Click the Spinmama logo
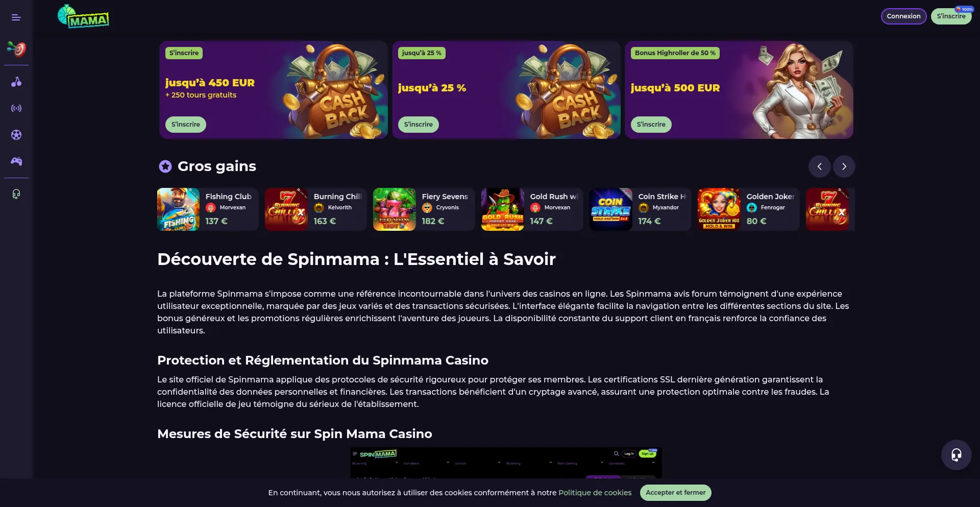This screenshot has width=980, height=507. pos(83,16)
